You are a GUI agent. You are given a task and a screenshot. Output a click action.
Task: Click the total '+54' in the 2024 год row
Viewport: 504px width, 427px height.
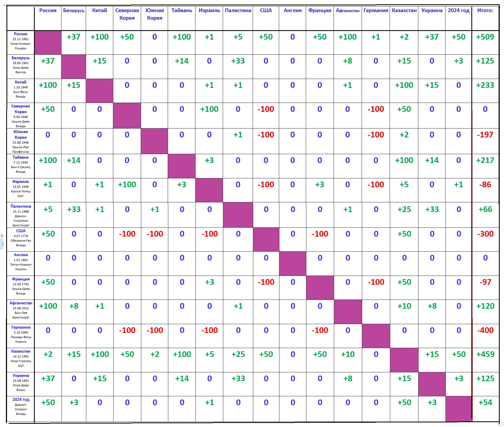pos(485,402)
